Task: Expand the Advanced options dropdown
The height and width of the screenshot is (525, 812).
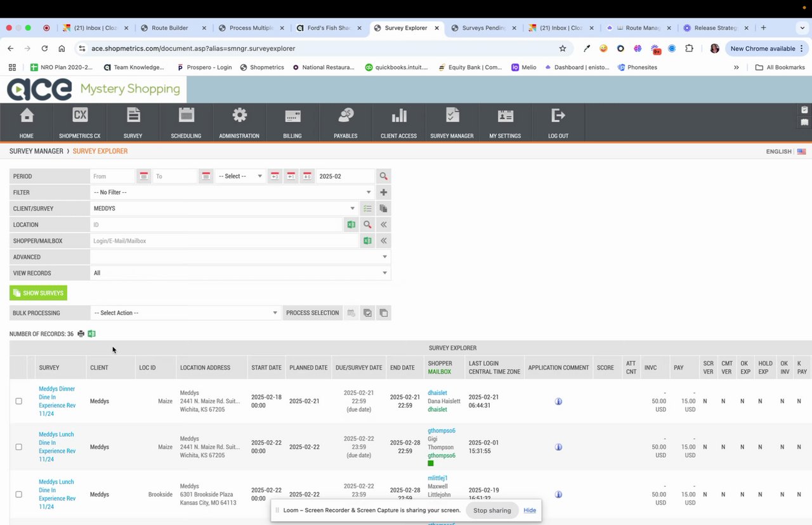Action: click(240, 257)
